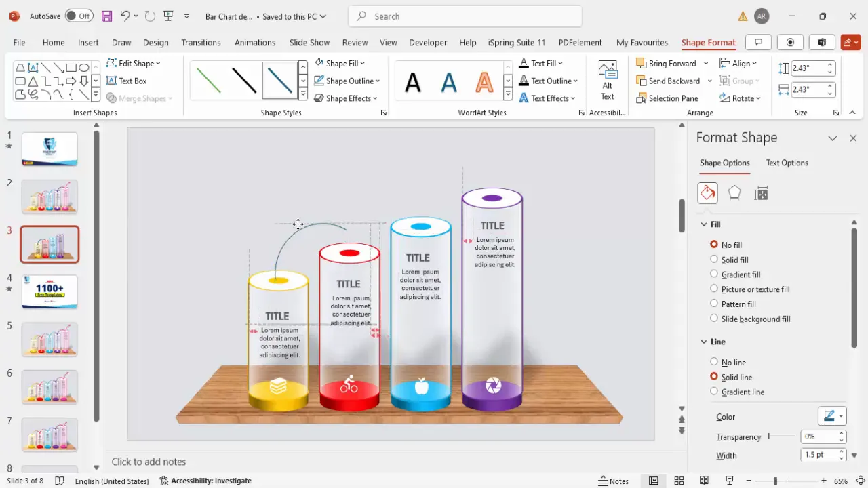Choose the blue WordArt A style

pos(449,83)
